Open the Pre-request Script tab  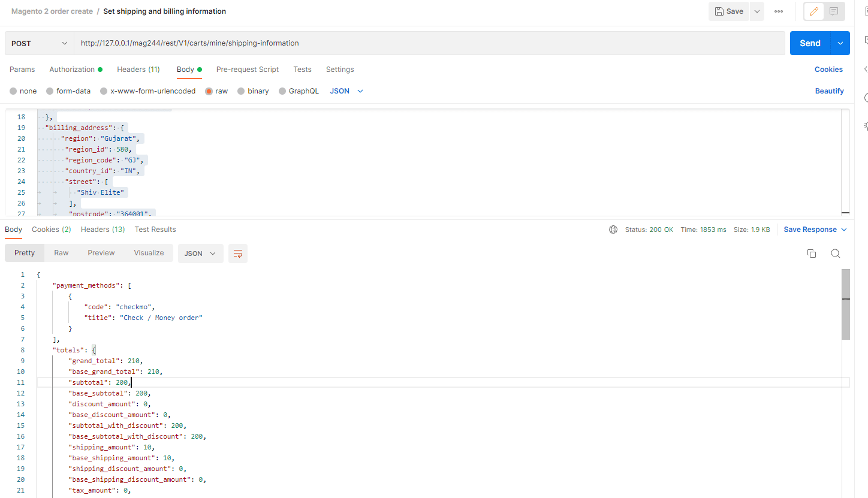pos(248,70)
